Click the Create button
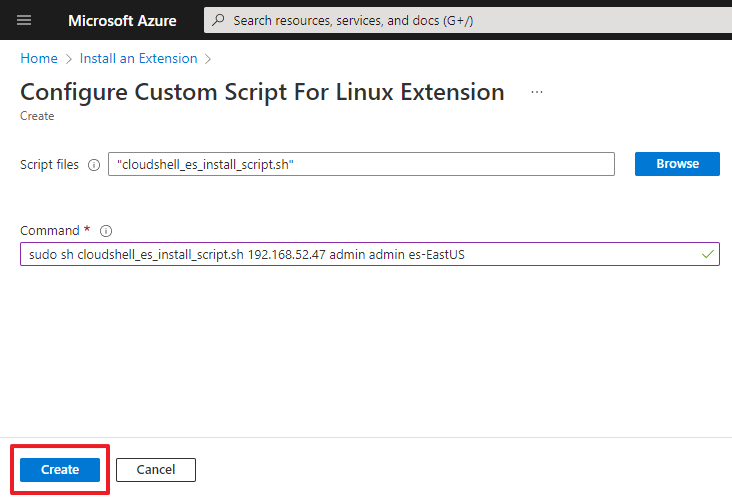 point(60,470)
